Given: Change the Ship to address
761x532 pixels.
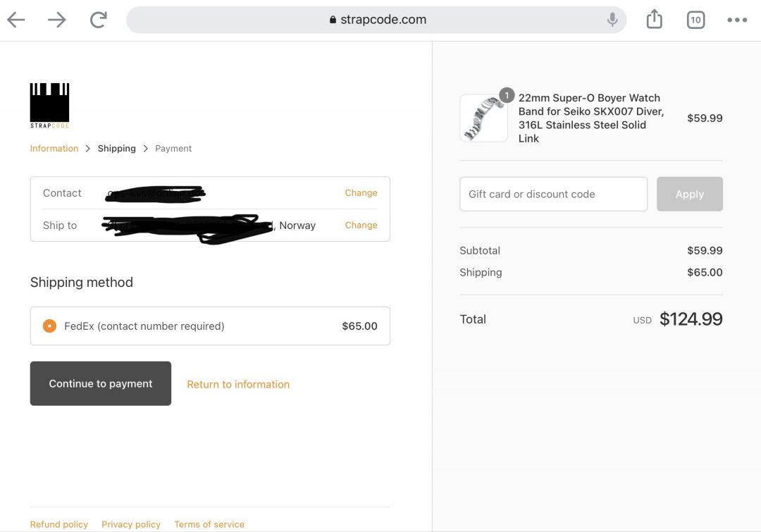Looking at the screenshot, I should [x=361, y=225].
